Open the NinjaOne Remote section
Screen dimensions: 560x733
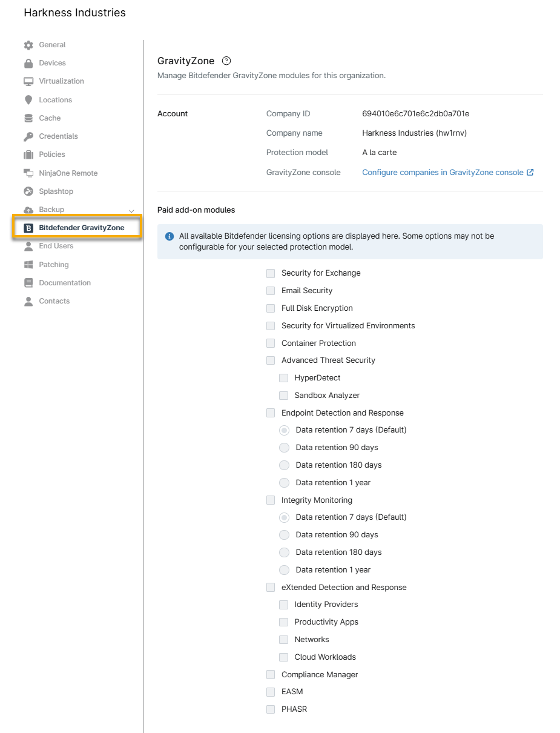click(x=68, y=173)
